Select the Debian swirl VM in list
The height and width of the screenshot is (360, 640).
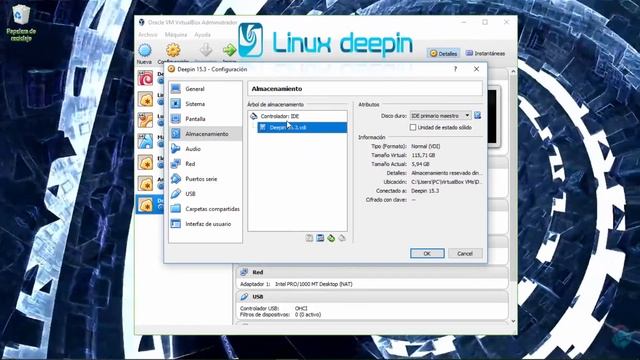click(145, 78)
